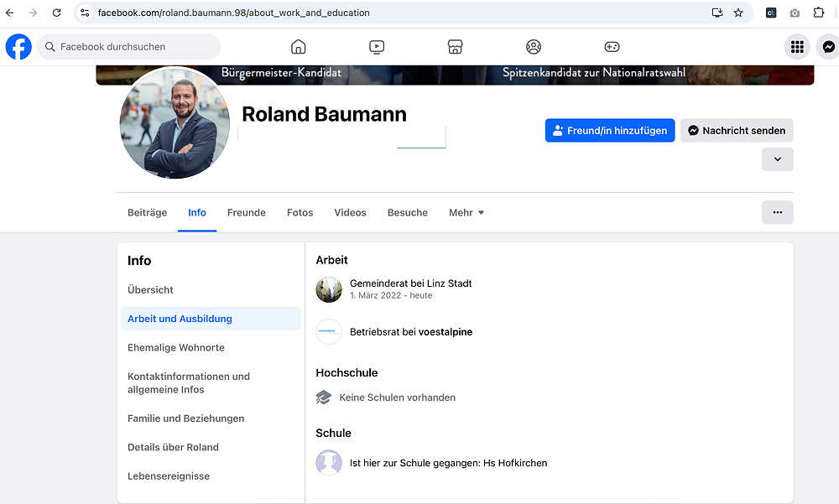This screenshot has width=839, height=504.
Task: Reload the page with the refresh icon
Action: tap(57, 13)
